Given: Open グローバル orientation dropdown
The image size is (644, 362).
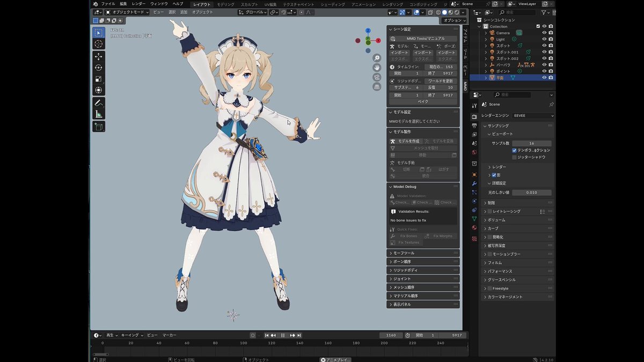Looking at the screenshot, I should (251, 12).
